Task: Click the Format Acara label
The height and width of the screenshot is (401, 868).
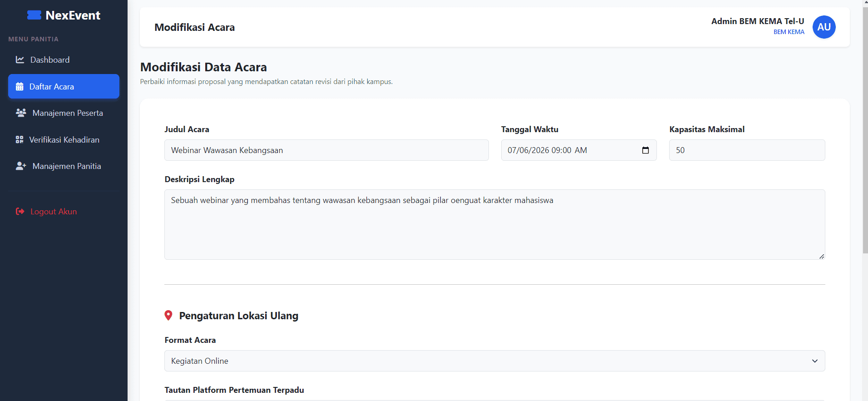Action: click(x=190, y=340)
